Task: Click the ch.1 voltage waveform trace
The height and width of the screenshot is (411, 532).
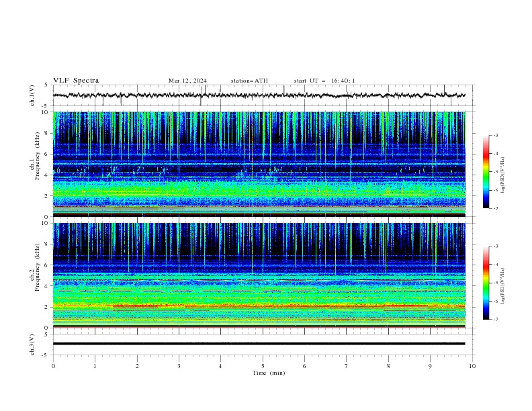Action: pos(259,95)
